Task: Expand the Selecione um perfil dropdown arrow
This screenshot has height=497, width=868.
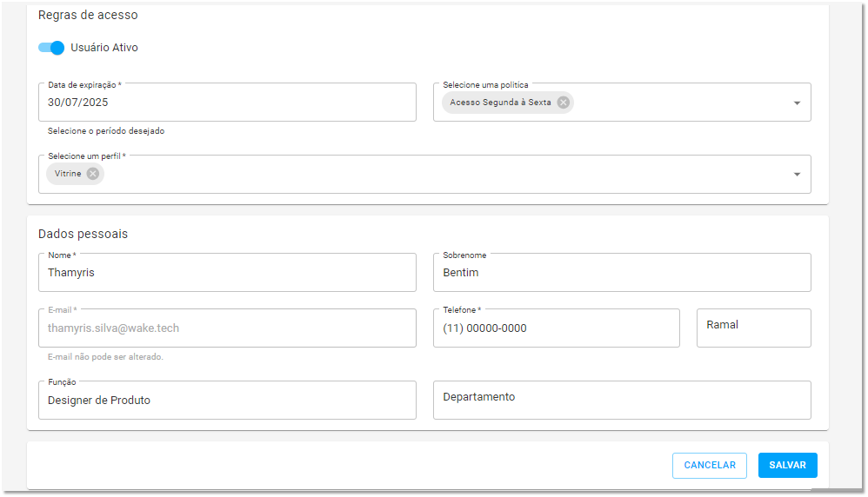Action: (x=797, y=174)
